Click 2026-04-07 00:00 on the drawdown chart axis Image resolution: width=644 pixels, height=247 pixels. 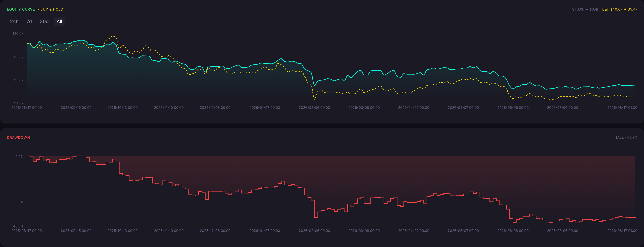(x=414, y=231)
